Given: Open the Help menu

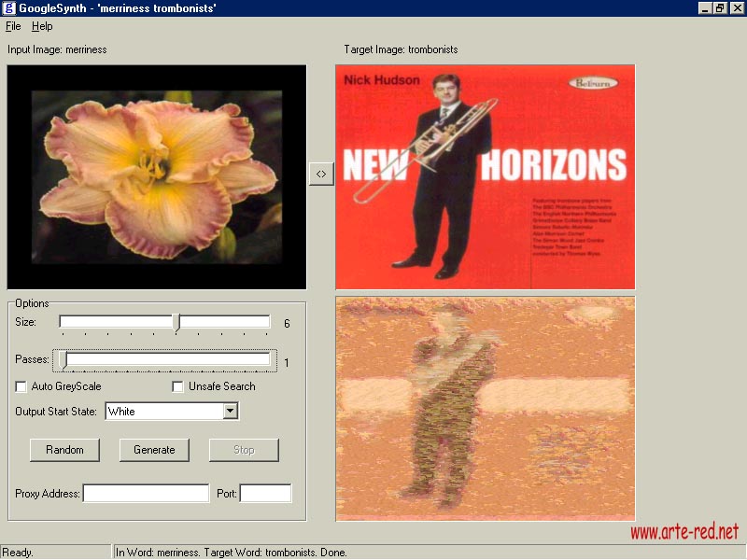Looking at the screenshot, I should 42,27.
